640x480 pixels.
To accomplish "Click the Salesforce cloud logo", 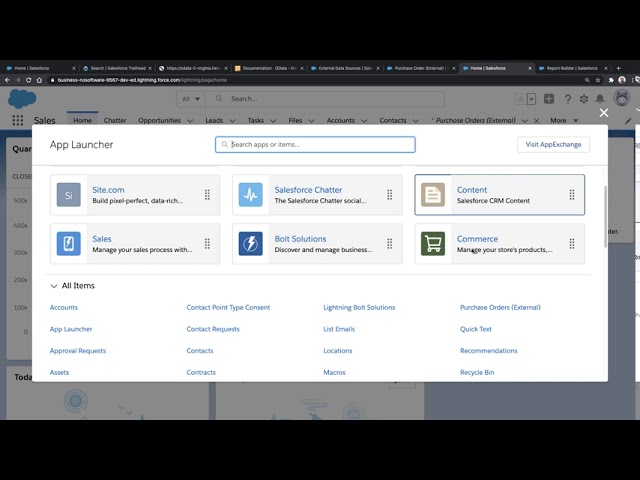I will 22,99.
